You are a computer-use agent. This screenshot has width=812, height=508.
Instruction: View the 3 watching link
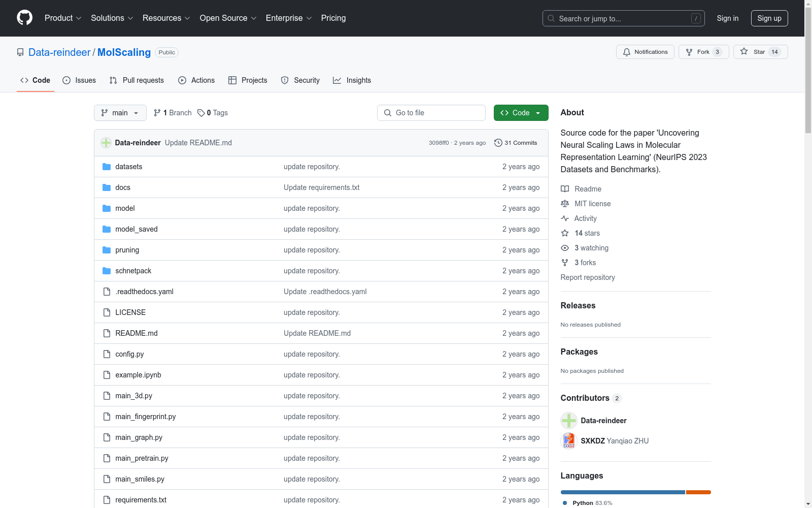coord(585,248)
